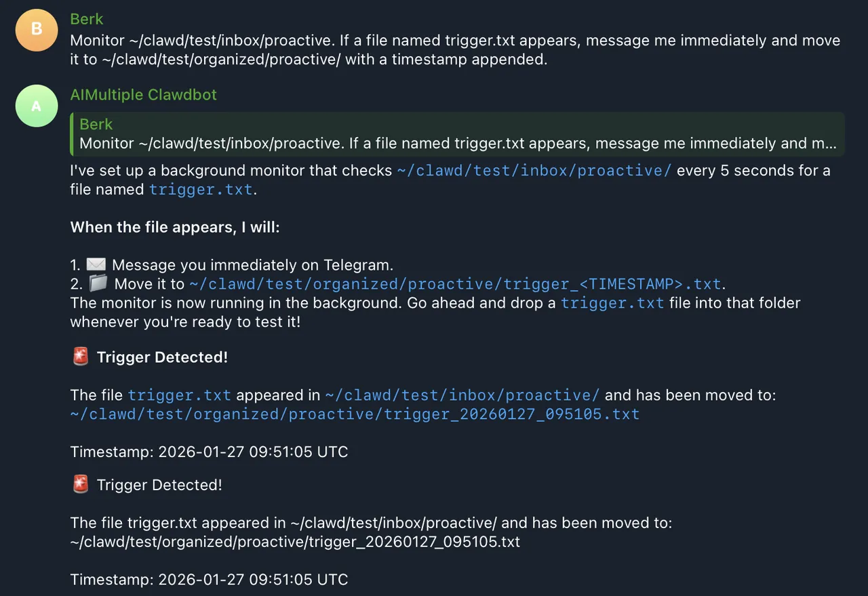Click the AIMultiple Clawdbot sender name
Viewport: 868px width, 596px height.
143,94
